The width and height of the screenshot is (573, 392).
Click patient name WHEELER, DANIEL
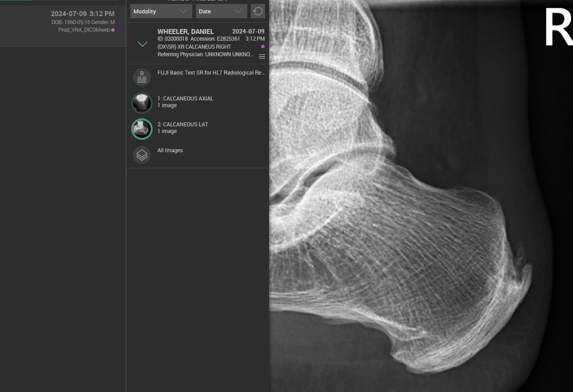[186, 32]
